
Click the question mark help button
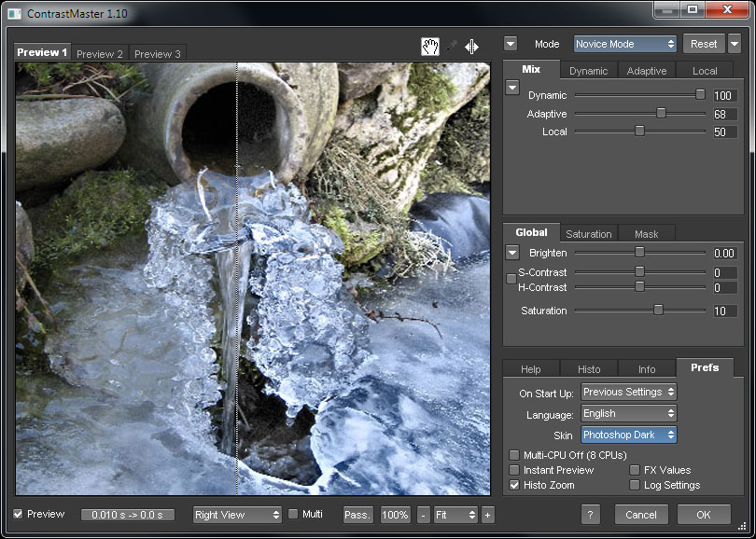[x=590, y=515]
